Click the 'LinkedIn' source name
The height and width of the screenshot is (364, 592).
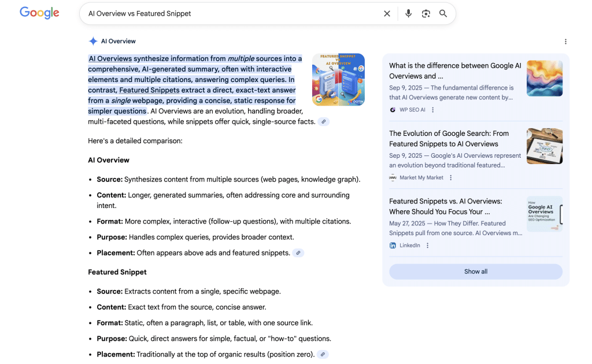point(410,246)
